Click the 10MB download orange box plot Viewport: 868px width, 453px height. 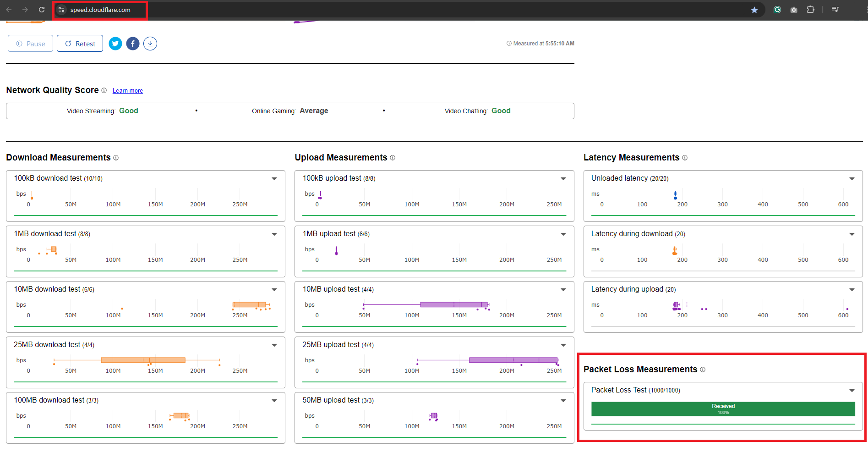(249, 304)
